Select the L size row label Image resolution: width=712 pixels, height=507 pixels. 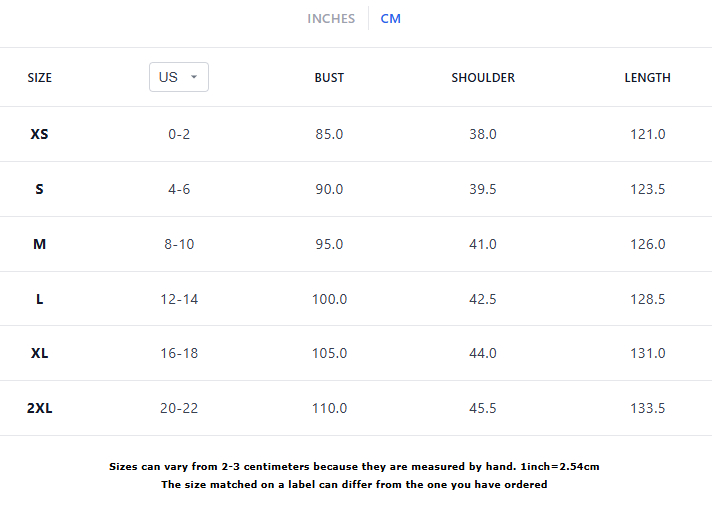pos(40,299)
